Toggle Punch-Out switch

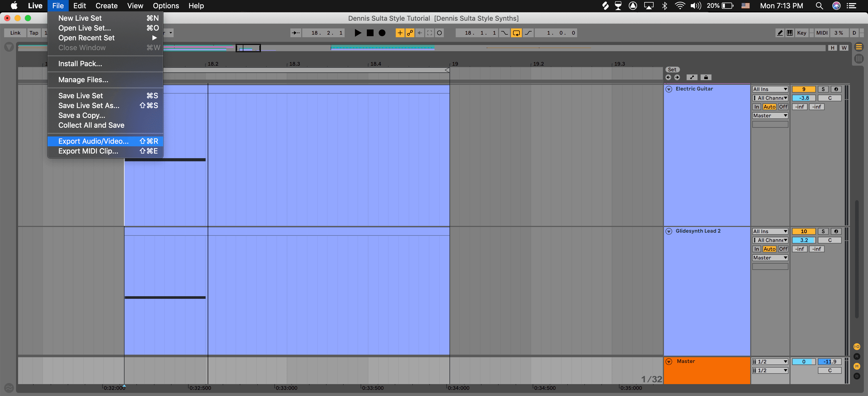528,33
